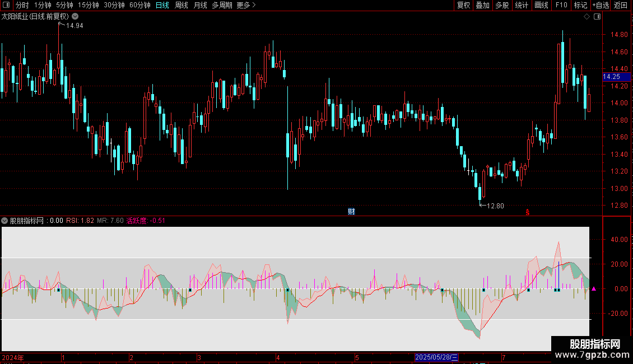
Task: Expand the 太阳纸业 chart title dropdown
Action: (x=75, y=17)
